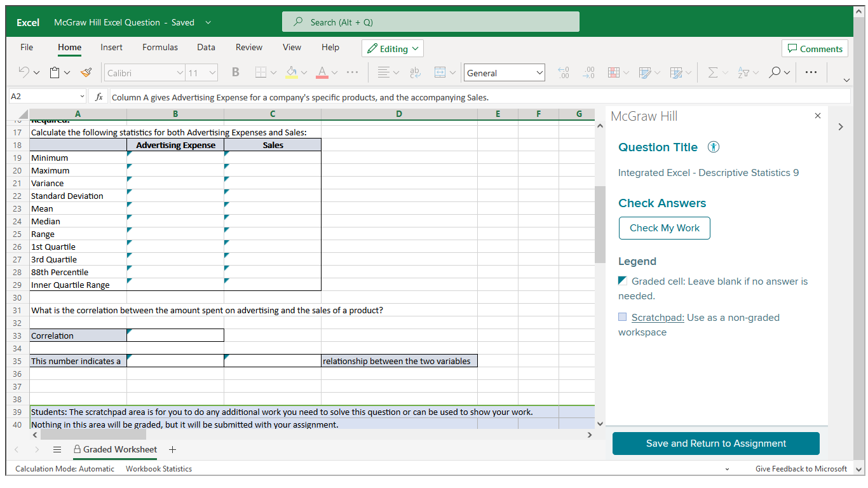The image size is (868, 488).
Task: Select the Find magnifier icon
Action: click(x=776, y=72)
